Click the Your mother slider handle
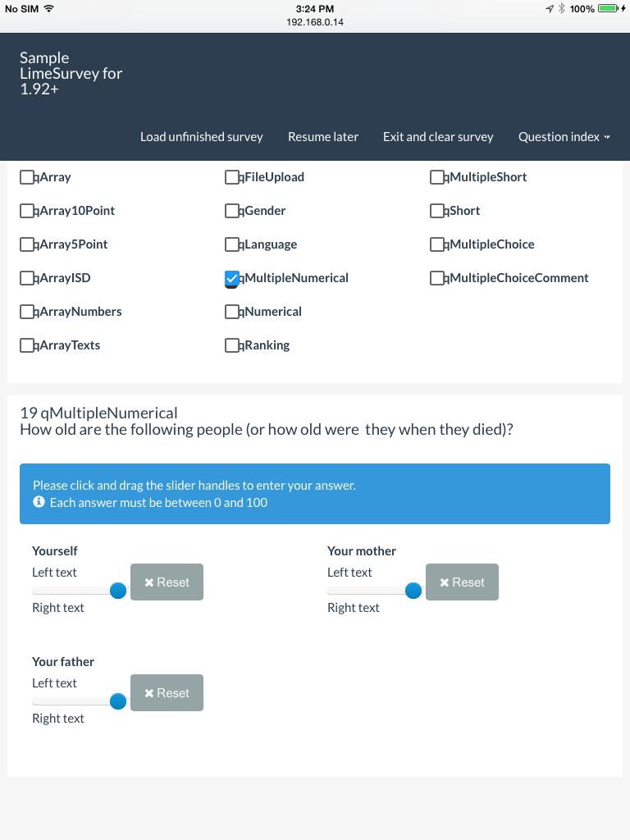The height and width of the screenshot is (840, 630). point(413,591)
